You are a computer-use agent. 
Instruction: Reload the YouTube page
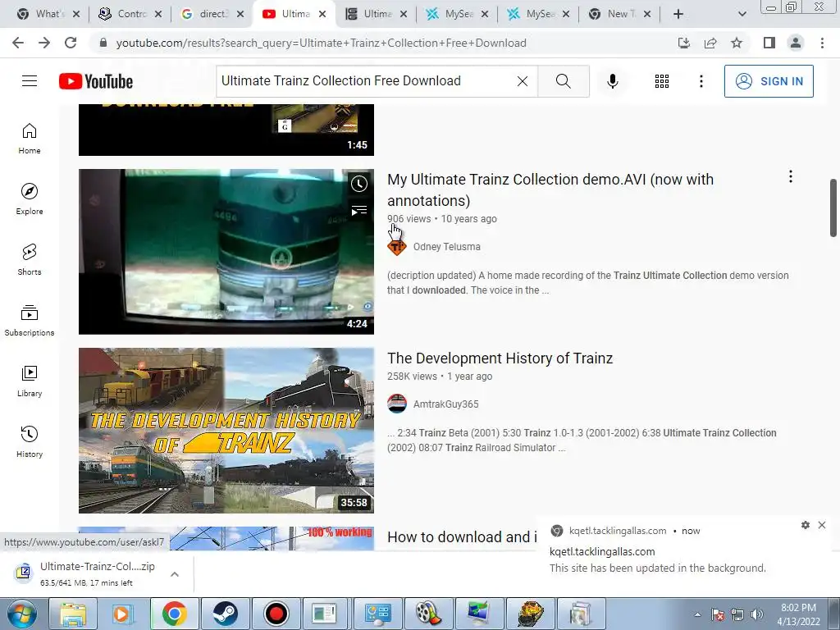pos(71,43)
